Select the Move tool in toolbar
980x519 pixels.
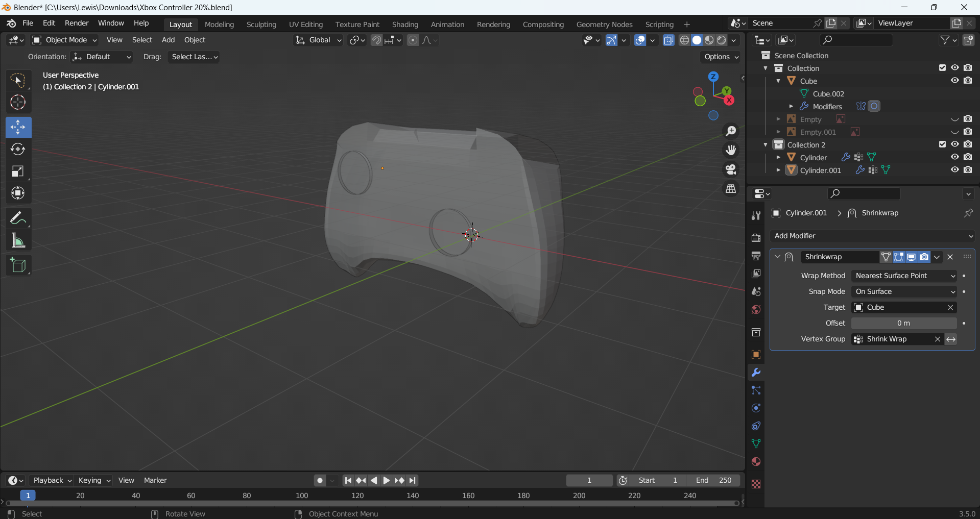point(18,127)
